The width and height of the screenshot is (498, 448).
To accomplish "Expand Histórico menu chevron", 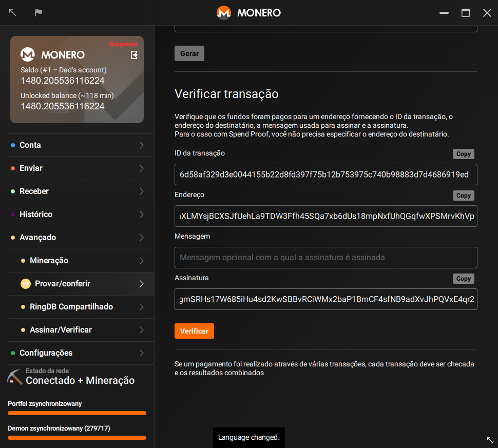I will click(142, 215).
